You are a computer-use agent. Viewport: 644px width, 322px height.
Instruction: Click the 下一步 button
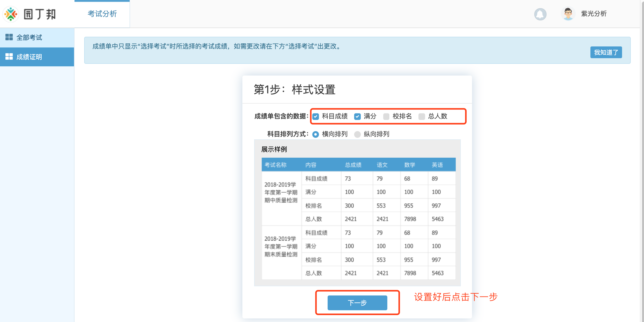click(x=357, y=303)
